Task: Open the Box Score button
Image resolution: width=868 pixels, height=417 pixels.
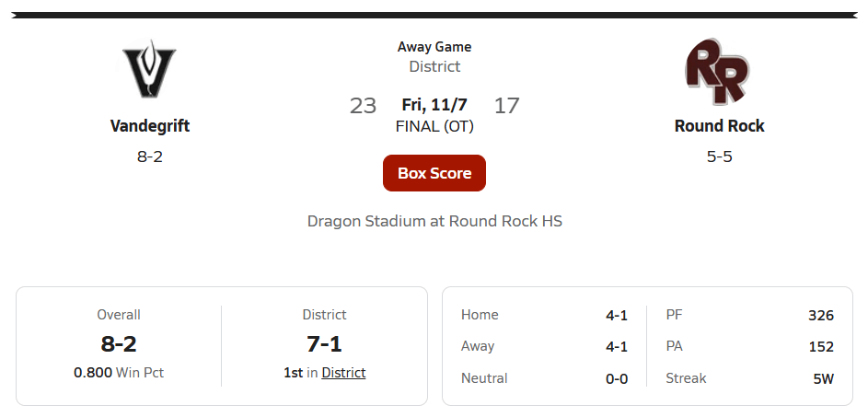Action: (x=434, y=173)
